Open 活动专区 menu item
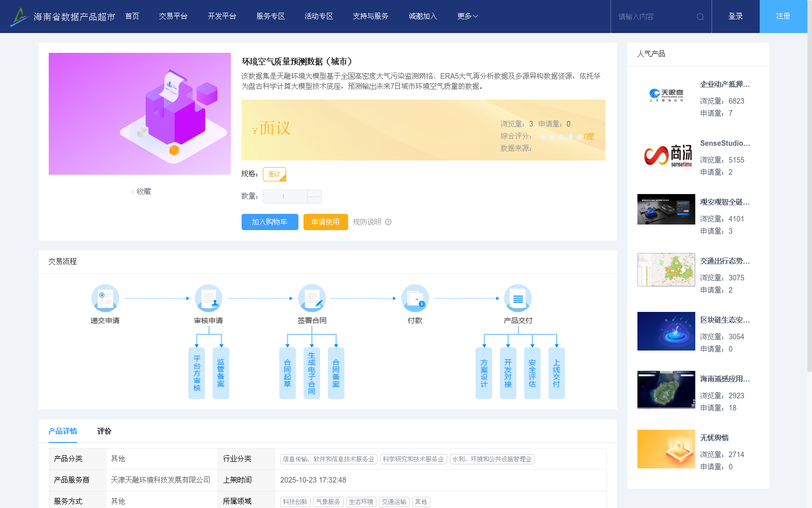812x508 pixels. pos(319,16)
